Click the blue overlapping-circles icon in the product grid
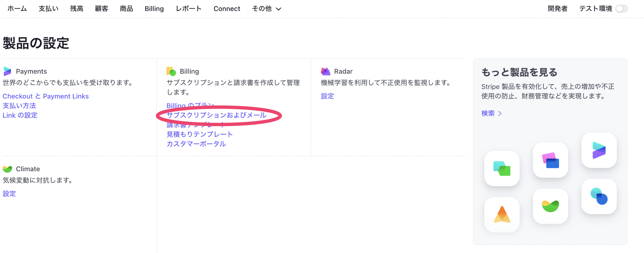The width and height of the screenshot is (644, 253). coord(599,197)
